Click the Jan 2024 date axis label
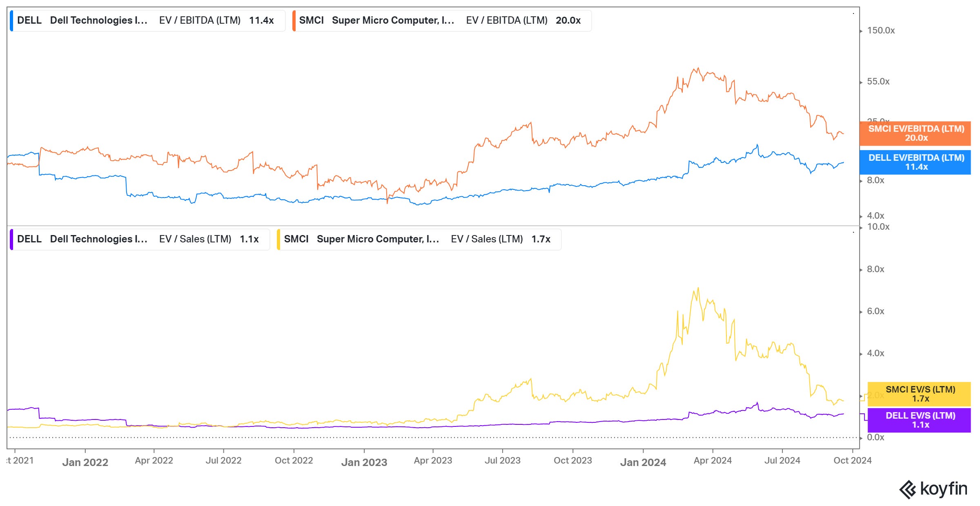The image size is (980, 506). [643, 462]
